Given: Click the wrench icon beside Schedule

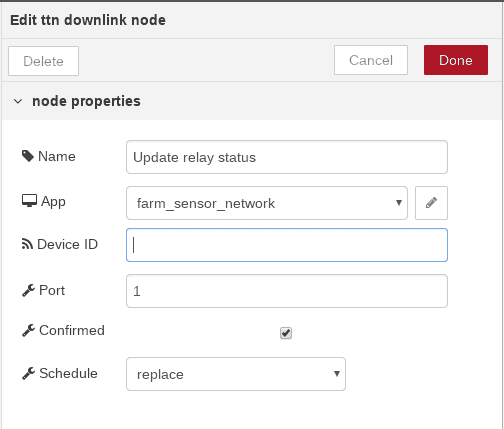Looking at the screenshot, I should (28, 373).
